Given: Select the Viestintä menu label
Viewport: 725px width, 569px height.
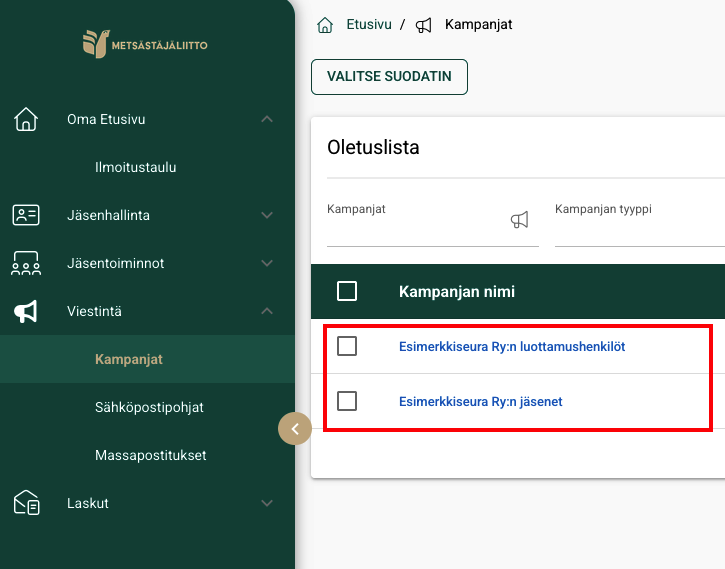Looking at the screenshot, I should 94,312.
